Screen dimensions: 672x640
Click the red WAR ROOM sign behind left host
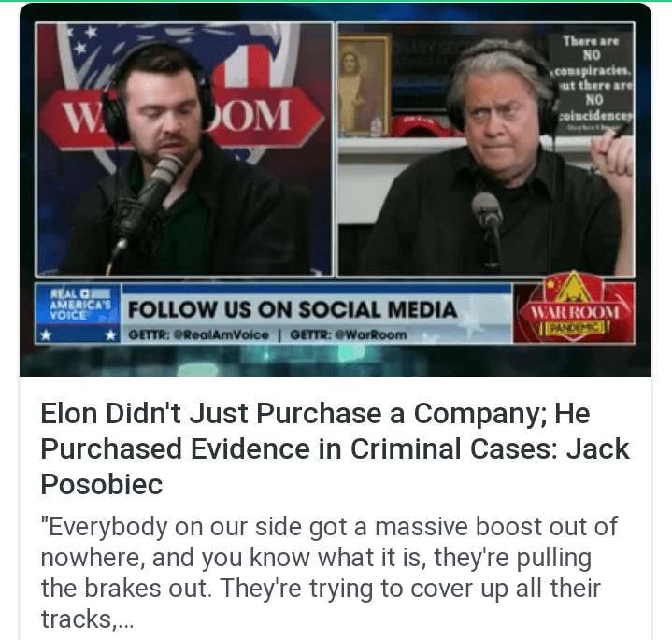pos(182,119)
